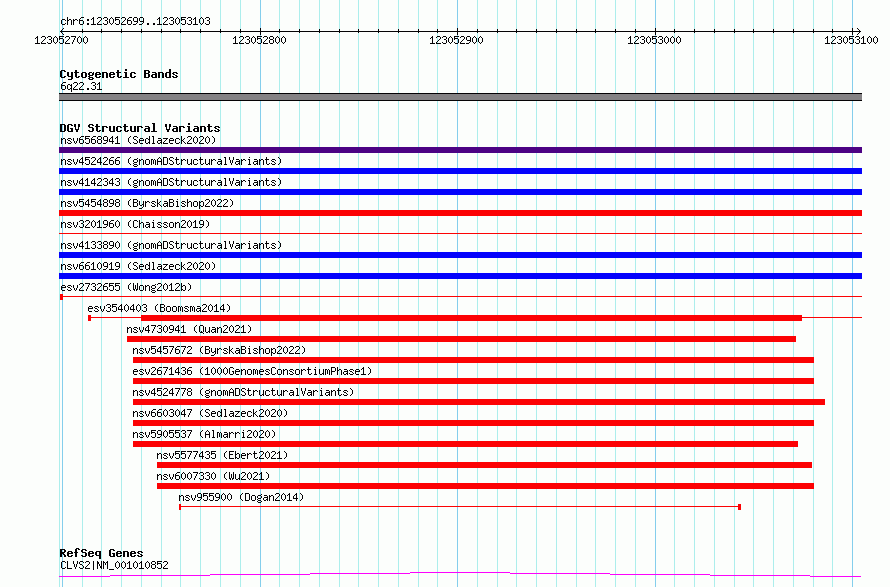Open variant nsv5577435 (Ebert2021) label

(x=222, y=455)
